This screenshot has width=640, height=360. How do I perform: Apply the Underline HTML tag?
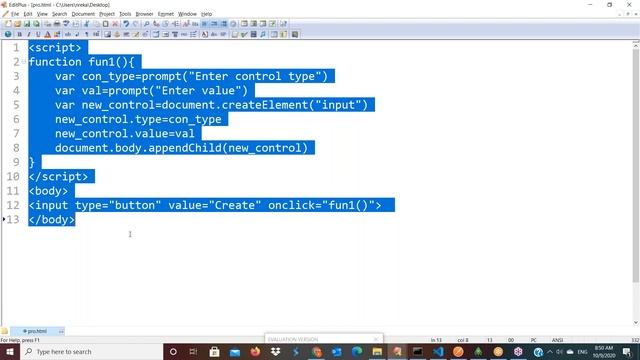[x=38, y=34]
